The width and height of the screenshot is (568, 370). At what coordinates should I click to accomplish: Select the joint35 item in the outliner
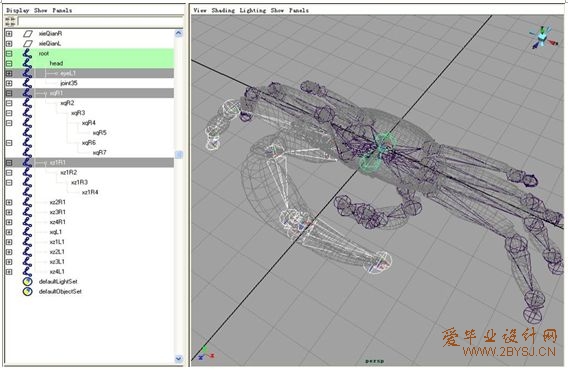[x=69, y=83]
